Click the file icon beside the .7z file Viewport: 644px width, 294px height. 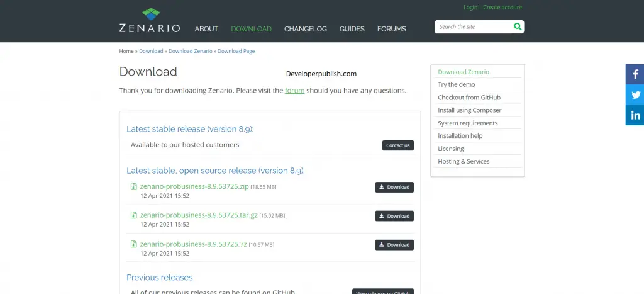click(133, 244)
